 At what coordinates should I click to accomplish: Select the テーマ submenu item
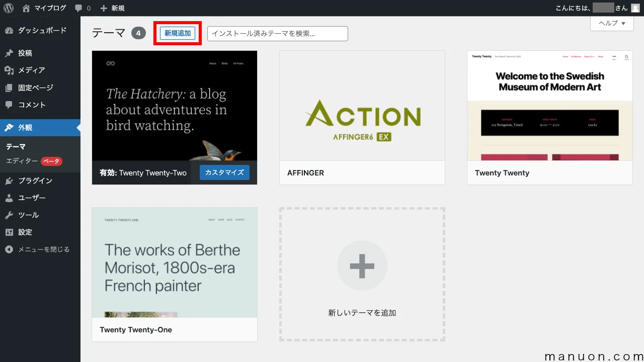pos(16,147)
